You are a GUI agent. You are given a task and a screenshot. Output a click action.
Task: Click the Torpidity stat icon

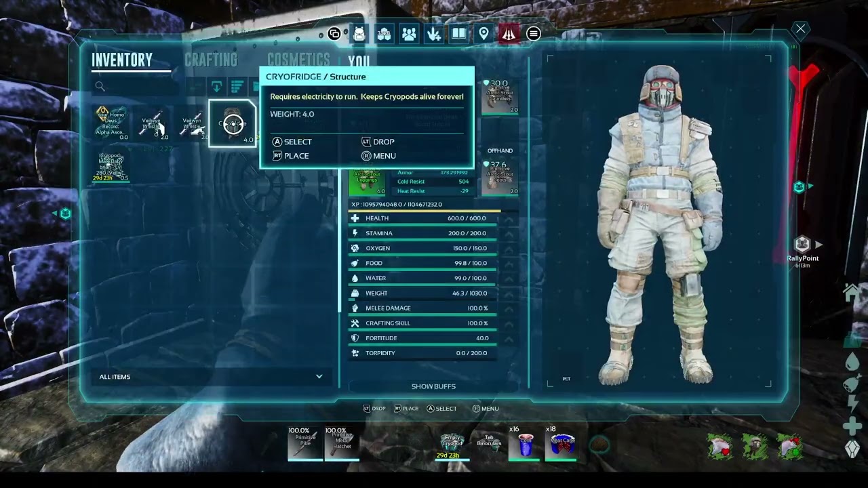click(355, 353)
